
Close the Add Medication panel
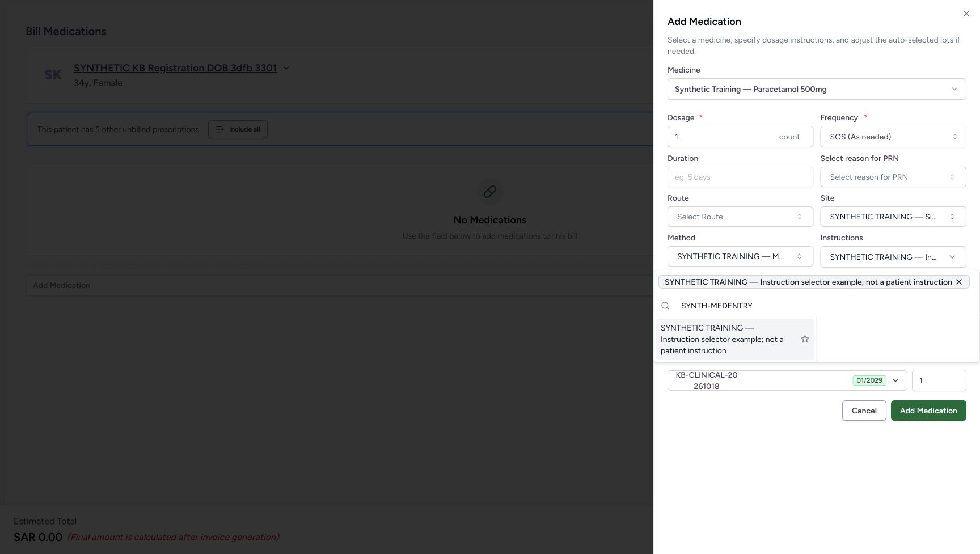pos(966,14)
